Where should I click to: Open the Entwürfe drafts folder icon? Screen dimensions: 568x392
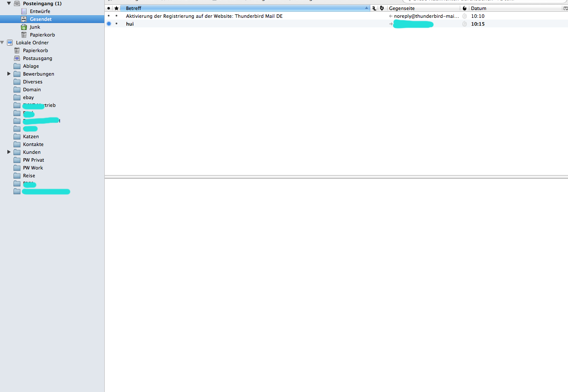click(x=24, y=11)
